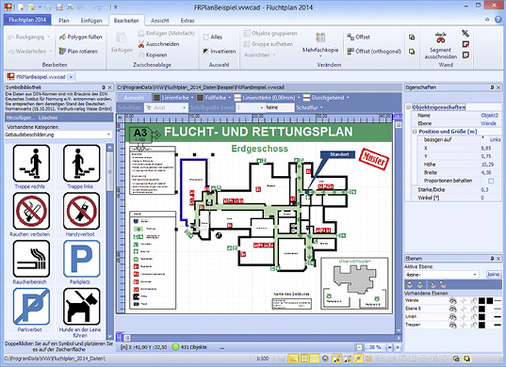Click the Ausschneiden scissors icon

coord(141,44)
